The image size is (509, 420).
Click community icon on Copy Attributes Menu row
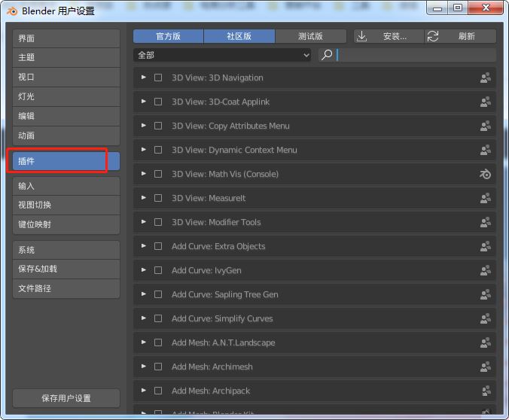click(x=486, y=126)
